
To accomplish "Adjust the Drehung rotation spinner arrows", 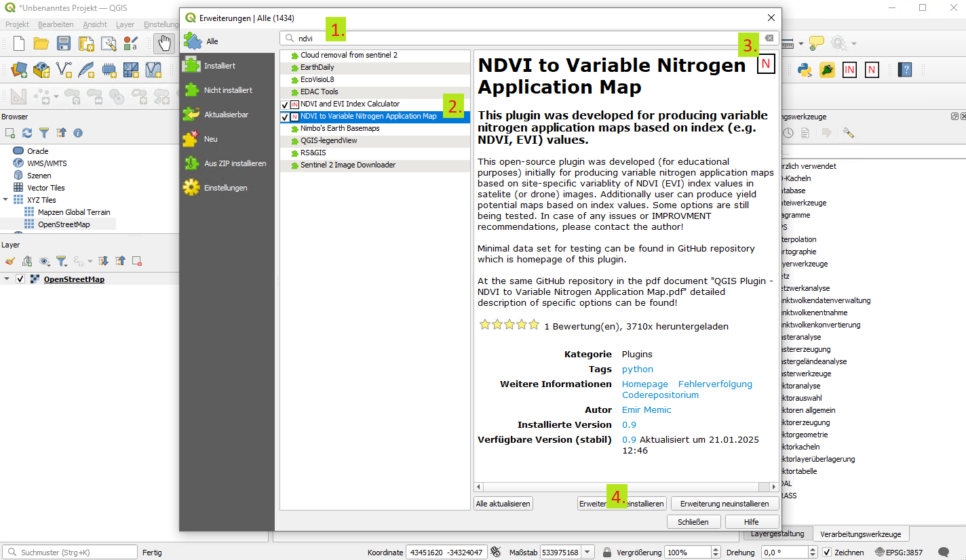I will point(813,552).
